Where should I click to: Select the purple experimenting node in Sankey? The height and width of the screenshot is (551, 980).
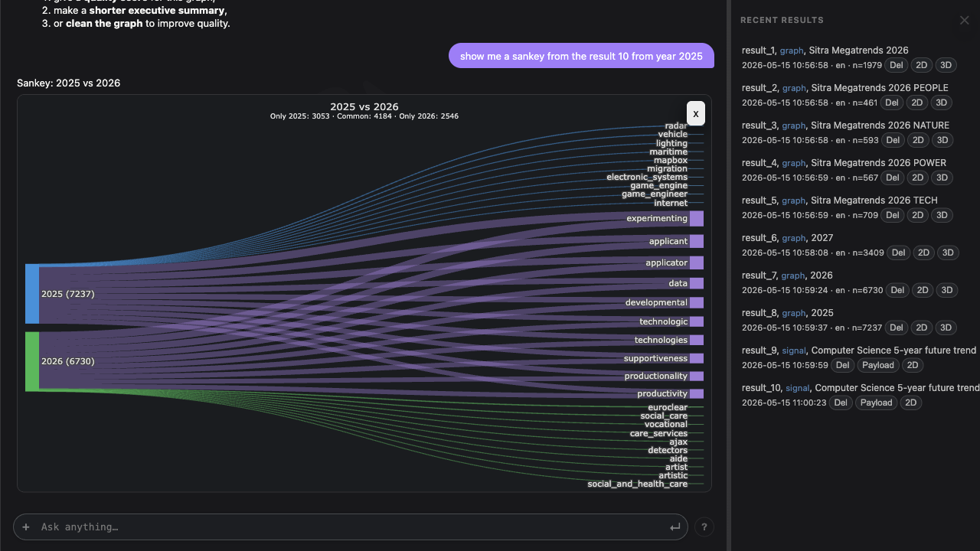[x=697, y=219]
